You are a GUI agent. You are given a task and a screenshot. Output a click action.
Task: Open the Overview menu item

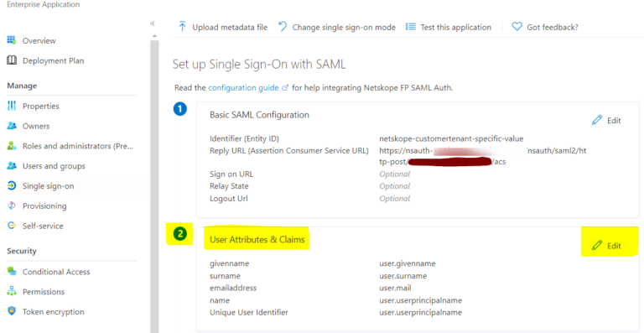(x=39, y=40)
